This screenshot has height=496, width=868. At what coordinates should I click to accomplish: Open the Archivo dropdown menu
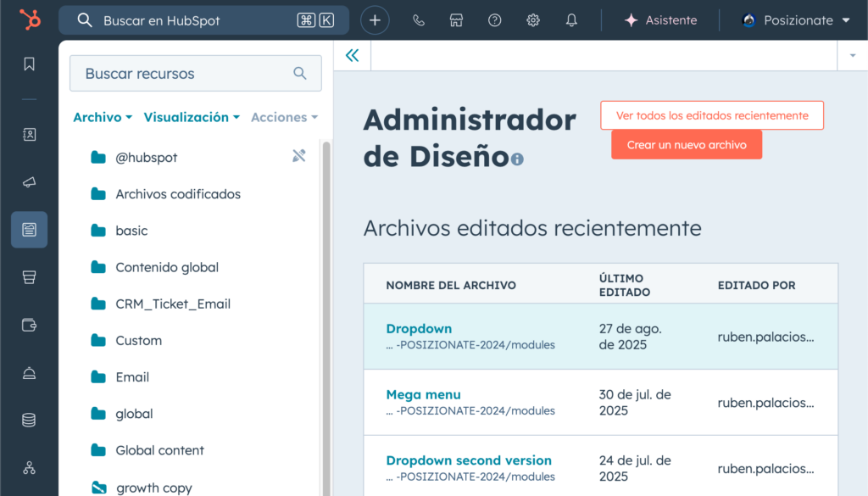[103, 117]
